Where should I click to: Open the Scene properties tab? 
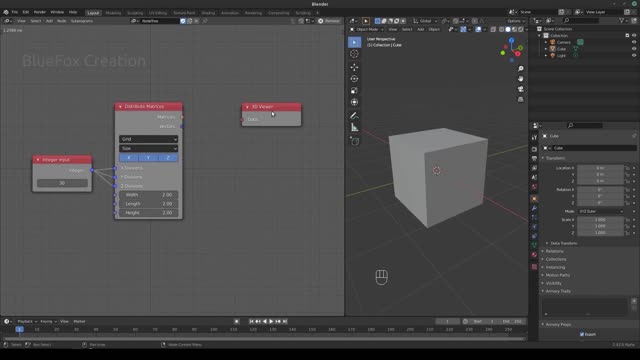coord(534,177)
